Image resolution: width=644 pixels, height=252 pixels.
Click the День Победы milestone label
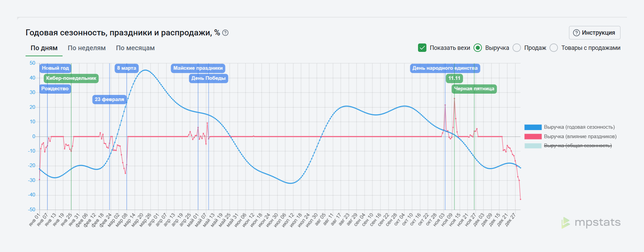pyautogui.click(x=209, y=78)
